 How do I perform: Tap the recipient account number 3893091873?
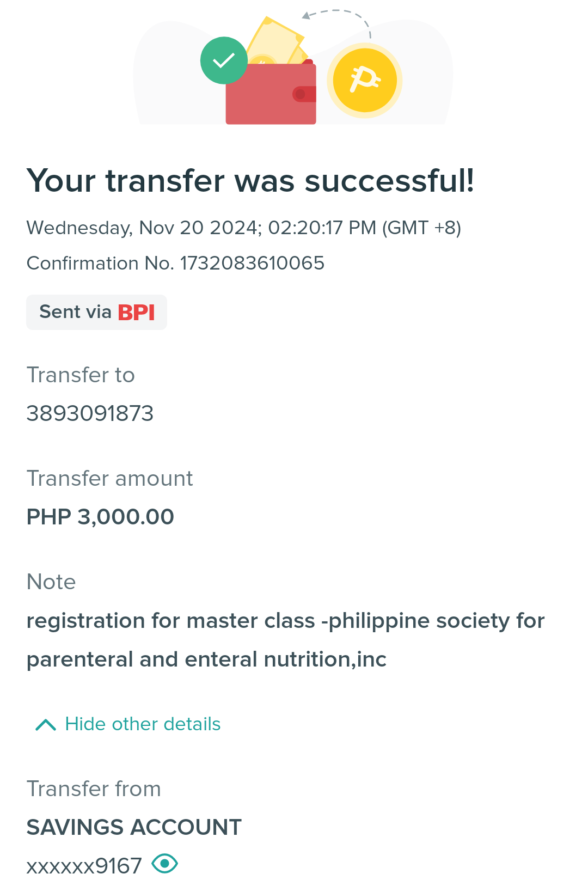point(90,413)
